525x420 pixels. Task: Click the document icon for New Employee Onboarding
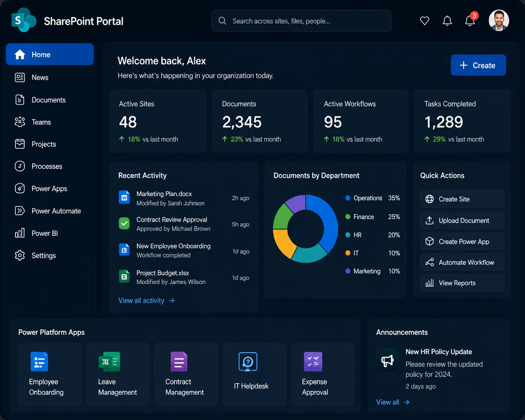(124, 250)
